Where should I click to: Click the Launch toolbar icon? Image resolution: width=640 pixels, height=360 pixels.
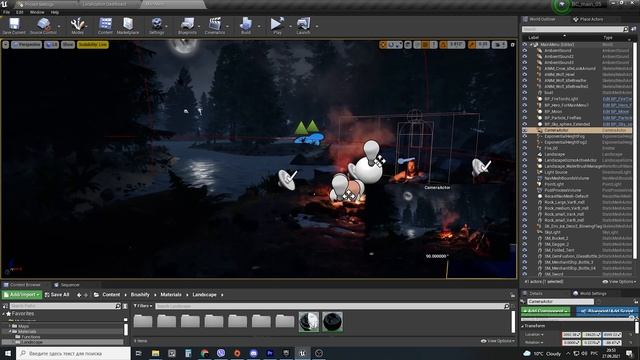coord(303,25)
